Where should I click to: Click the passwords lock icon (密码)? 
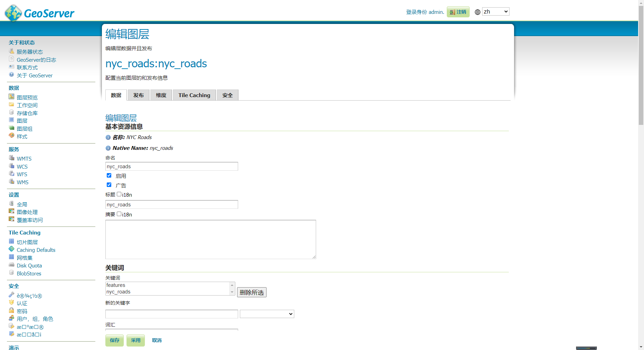tap(11, 310)
